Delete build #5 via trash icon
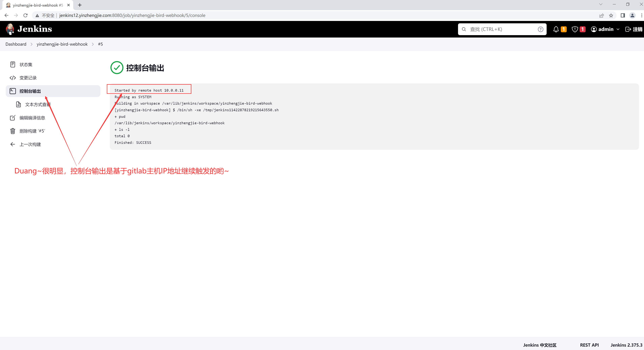This screenshot has height=350, width=644. click(13, 131)
